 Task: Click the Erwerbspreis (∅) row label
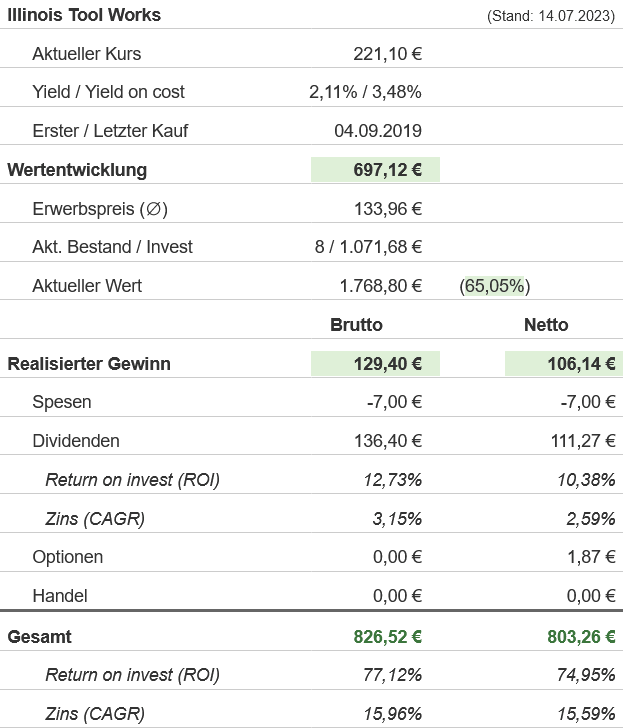[99, 209]
